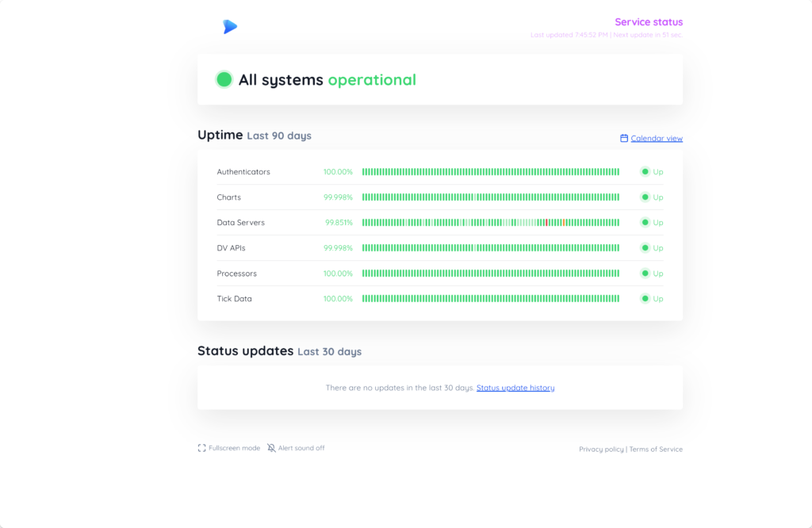Click the crossed-out bell icon
This screenshot has width=812, height=528.
(x=271, y=448)
